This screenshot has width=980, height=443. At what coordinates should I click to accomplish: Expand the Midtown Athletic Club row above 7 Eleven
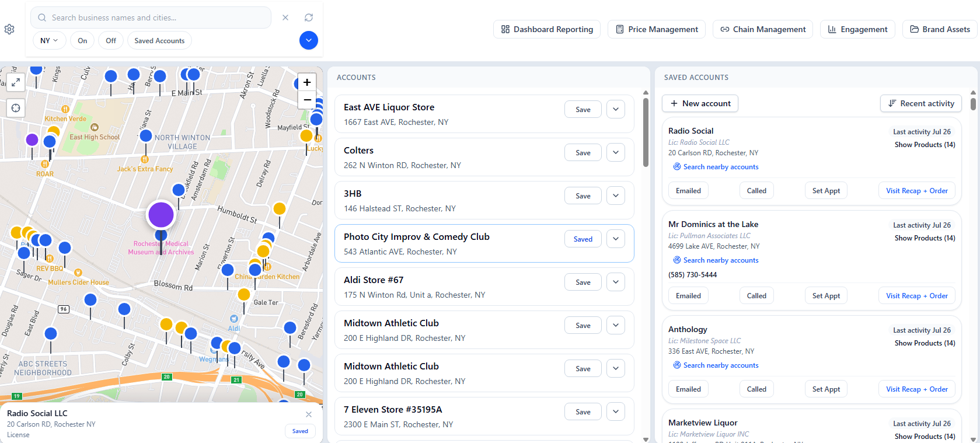click(616, 368)
